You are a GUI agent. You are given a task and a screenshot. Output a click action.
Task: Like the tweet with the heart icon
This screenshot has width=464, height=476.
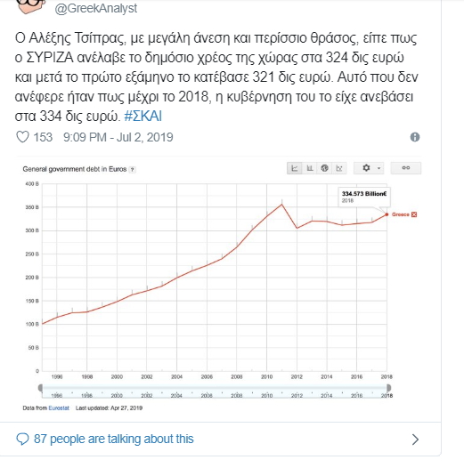pyautogui.click(x=22, y=137)
